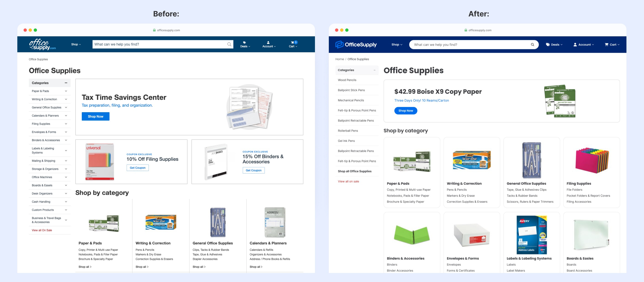The image size is (644, 282).
Task: Click the Deals tag icon in the After header
Action: tap(547, 45)
